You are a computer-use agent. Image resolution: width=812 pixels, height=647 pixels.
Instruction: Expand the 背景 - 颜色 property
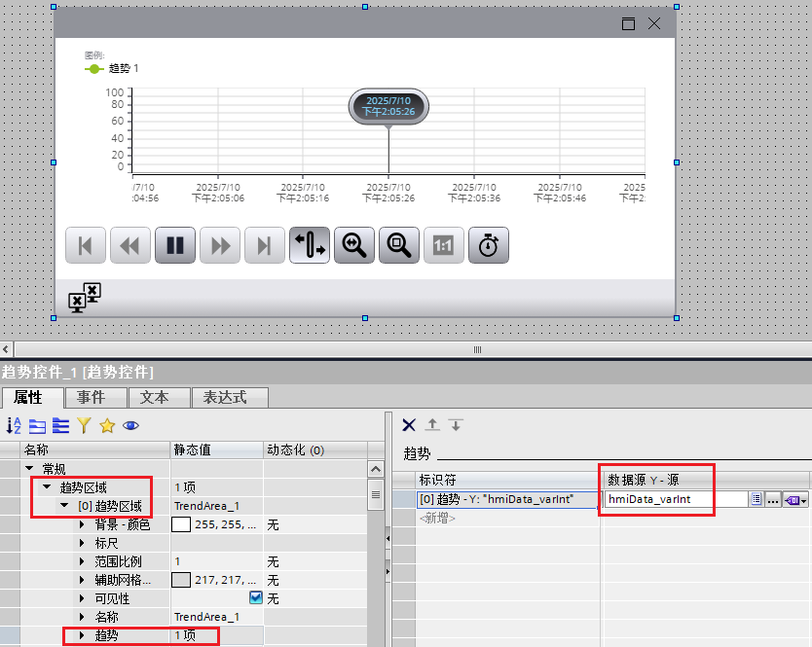pyautogui.click(x=82, y=524)
